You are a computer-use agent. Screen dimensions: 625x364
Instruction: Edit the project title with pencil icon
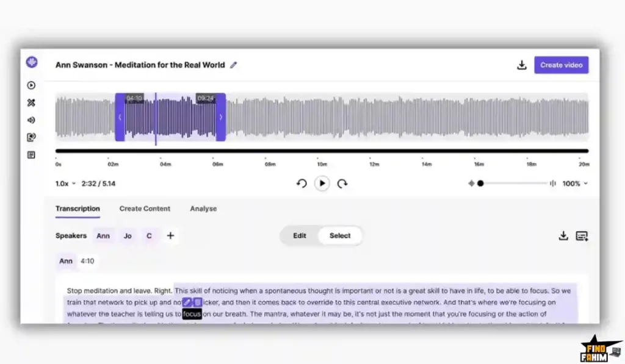(234, 65)
